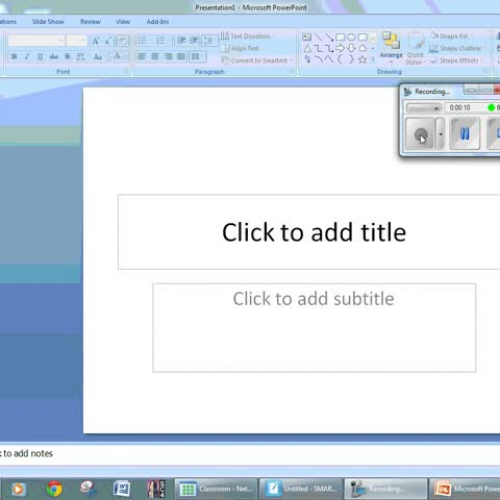
Task: Select the Line shape
Action: pos(318,37)
